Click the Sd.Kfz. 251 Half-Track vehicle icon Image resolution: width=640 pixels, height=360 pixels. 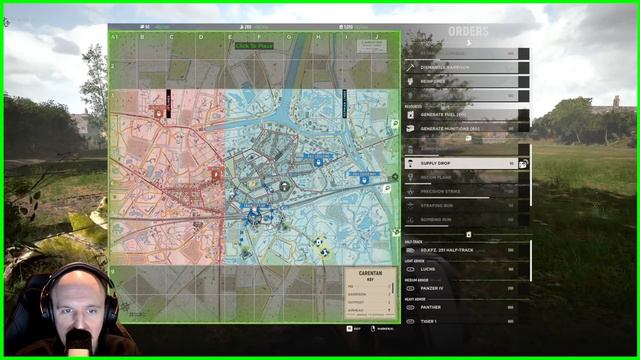[411, 250]
